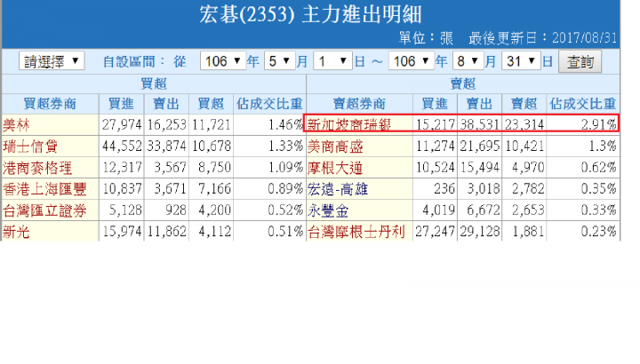
Task: Open broker link 香港上海匯豐
Action: coord(44,189)
